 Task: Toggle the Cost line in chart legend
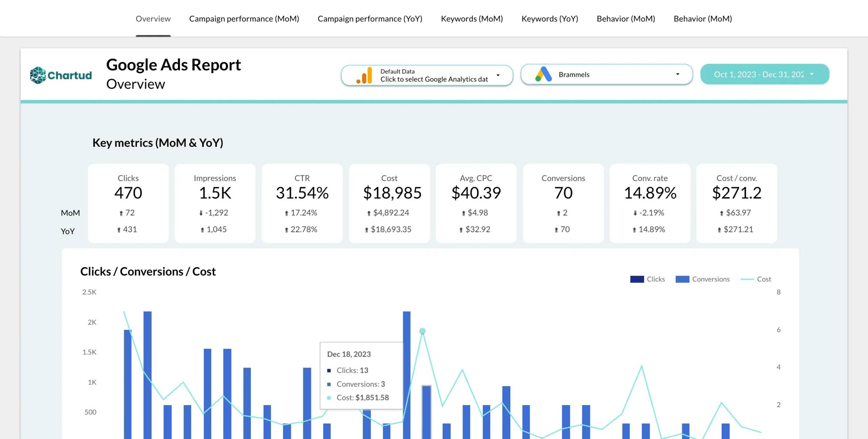point(747,279)
